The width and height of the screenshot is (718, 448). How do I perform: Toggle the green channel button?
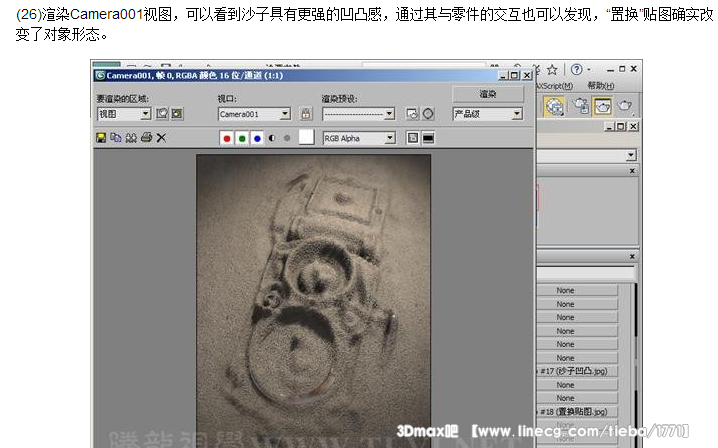242,138
